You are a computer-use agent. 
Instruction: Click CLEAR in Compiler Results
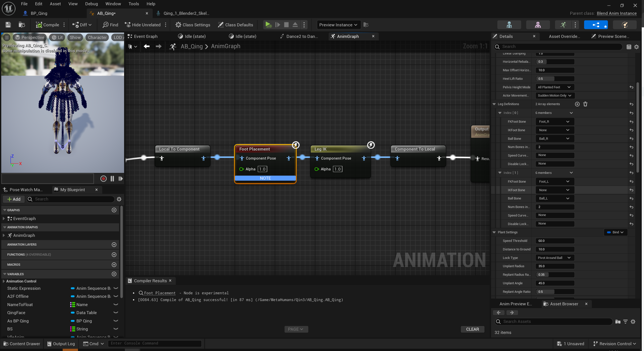(472, 329)
